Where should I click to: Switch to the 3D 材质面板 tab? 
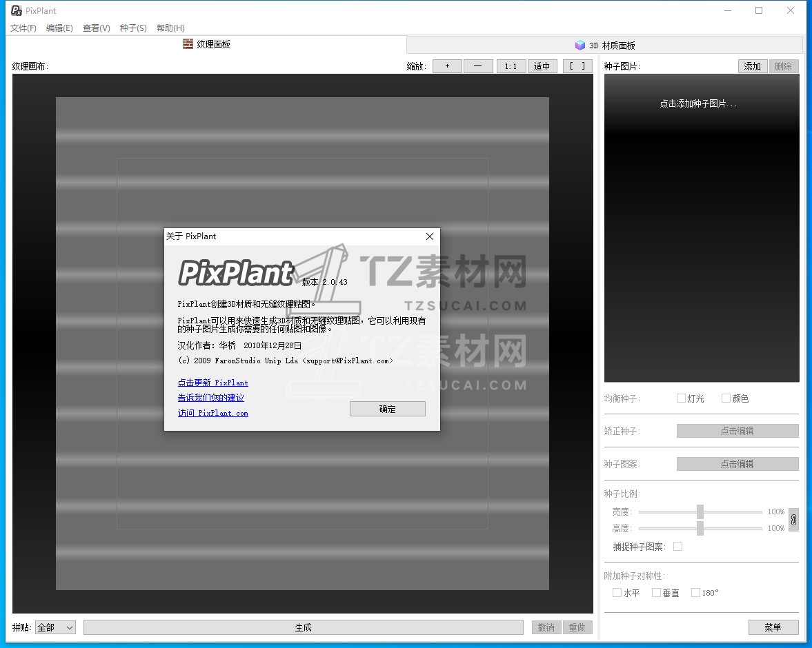pyautogui.click(x=605, y=45)
